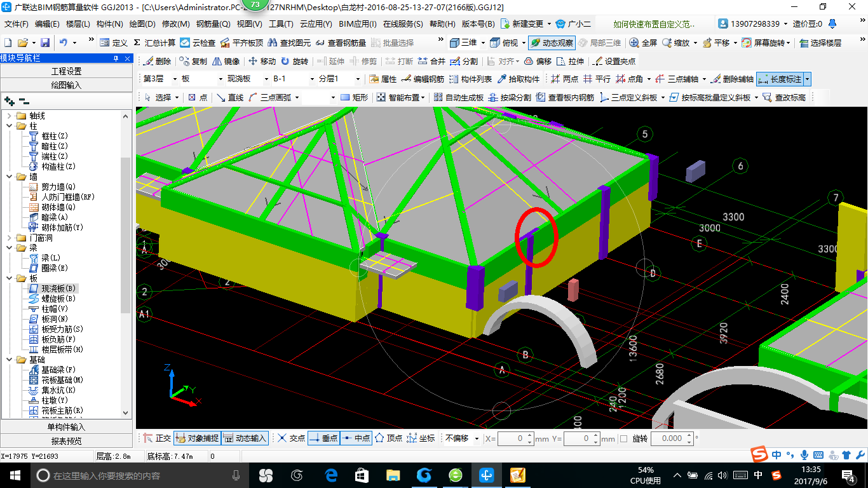Click 合并 merge tool
868x488 pixels.
[432, 61]
